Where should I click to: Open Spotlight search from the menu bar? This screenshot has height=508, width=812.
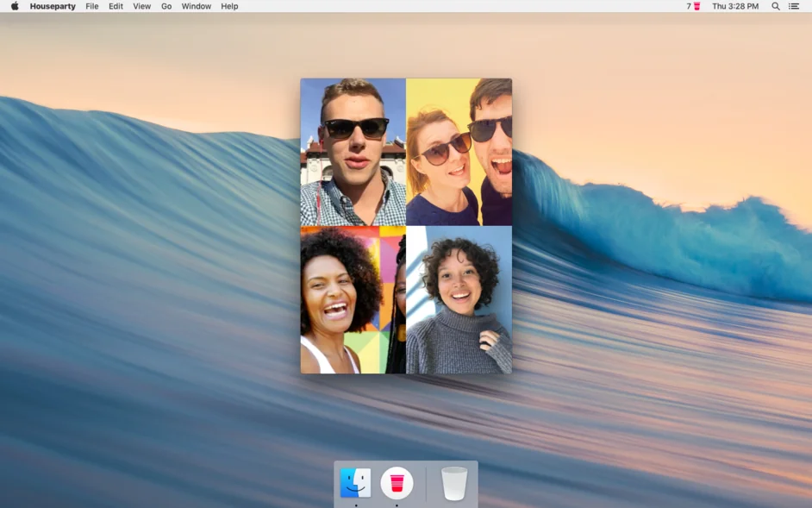click(775, 6)
